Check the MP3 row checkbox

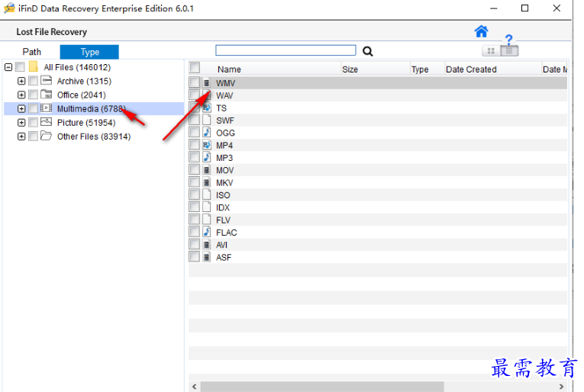tap(194, 157)
